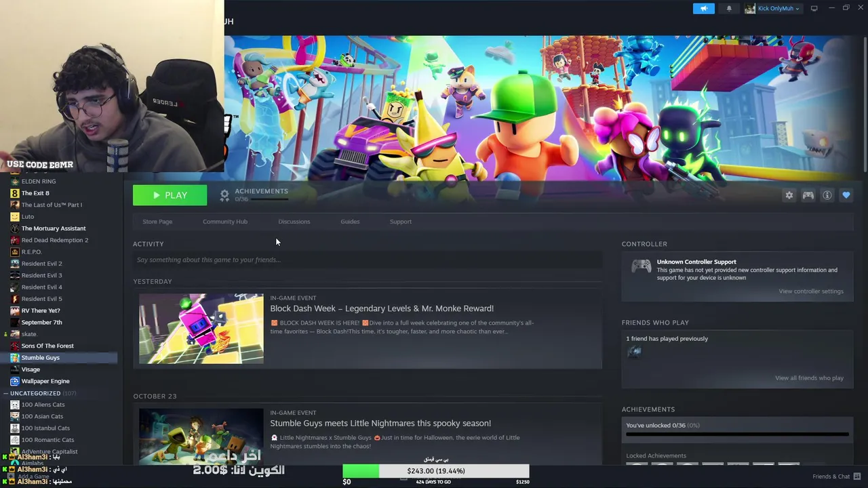Image resolution: width=868 pixels, height=488 pixels.
Task: Click Stumble Guys icon in library list
Action: [x=14, y=358]
